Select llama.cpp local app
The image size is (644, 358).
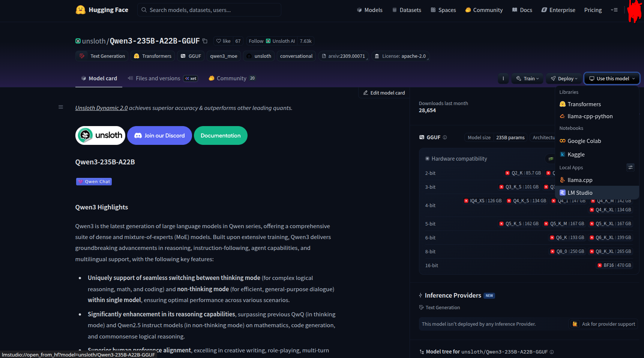597,180
